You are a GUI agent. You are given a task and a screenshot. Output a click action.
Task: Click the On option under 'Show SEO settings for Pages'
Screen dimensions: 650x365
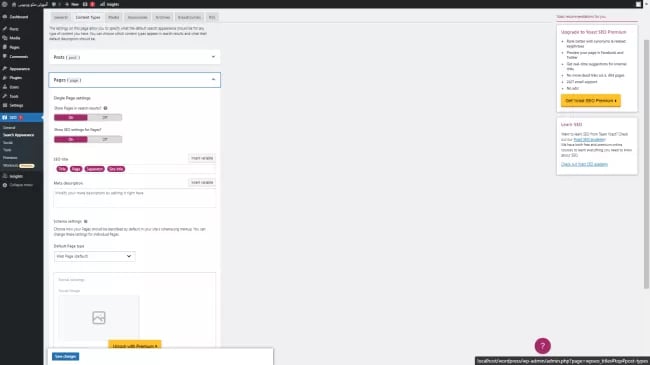point(71,139)
